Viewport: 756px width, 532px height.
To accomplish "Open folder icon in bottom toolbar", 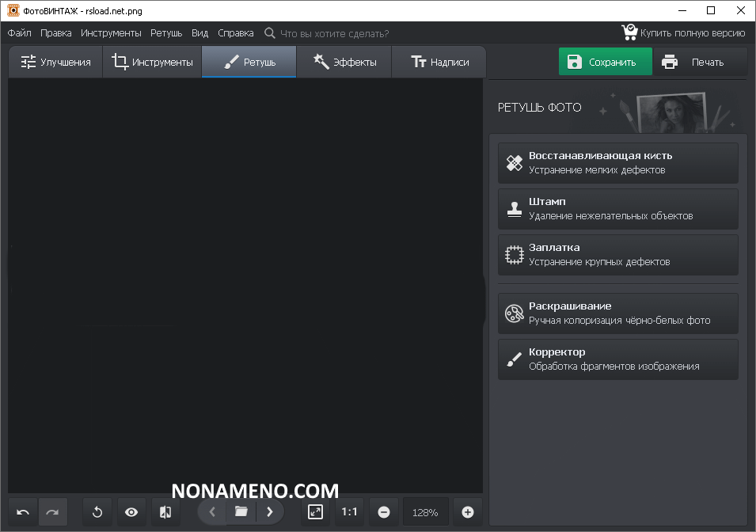I will pos(241,511).
